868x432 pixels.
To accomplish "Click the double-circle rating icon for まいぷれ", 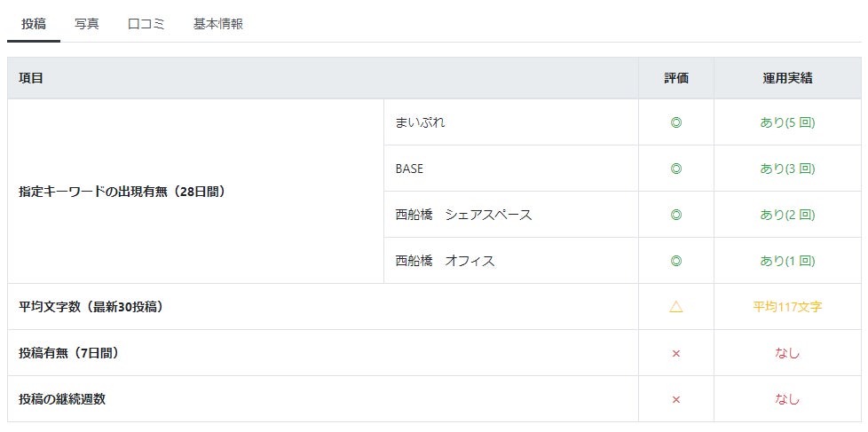I will (676, 122).
